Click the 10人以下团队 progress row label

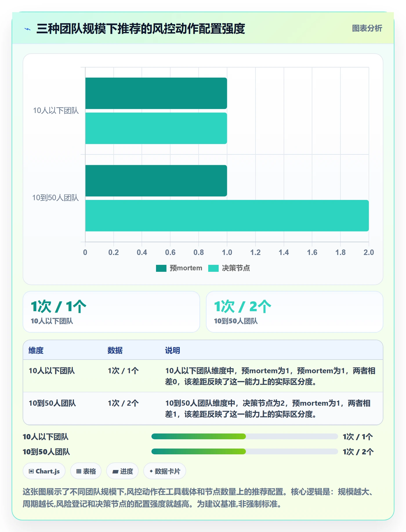pyautogui.click(x=46, y=437)
